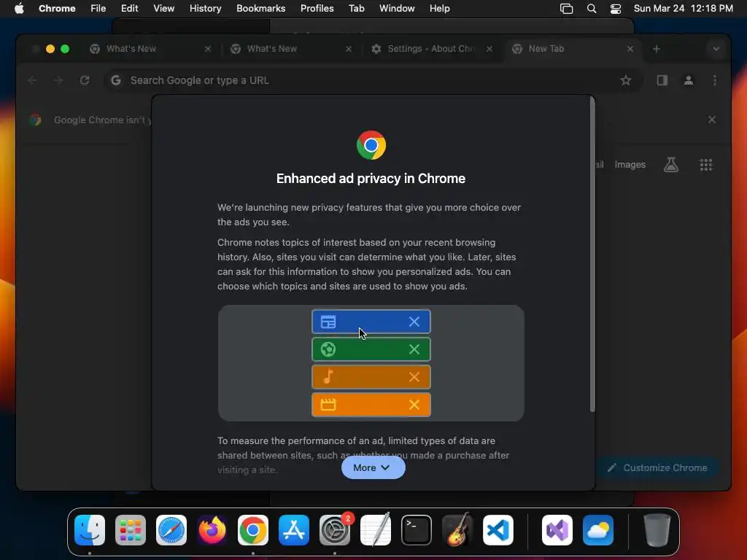Image resolution: width=747 pixels, height=560 pixels.
Task: Open the Google apps grid
Action: 706,165
